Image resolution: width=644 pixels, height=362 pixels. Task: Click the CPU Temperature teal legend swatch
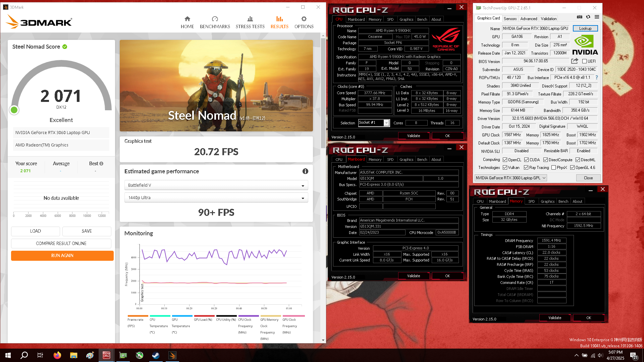tap(160, 316)
